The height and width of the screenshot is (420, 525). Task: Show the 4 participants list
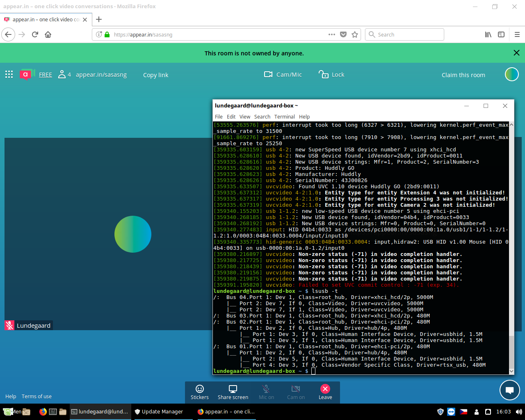click(x=64, y=74)
